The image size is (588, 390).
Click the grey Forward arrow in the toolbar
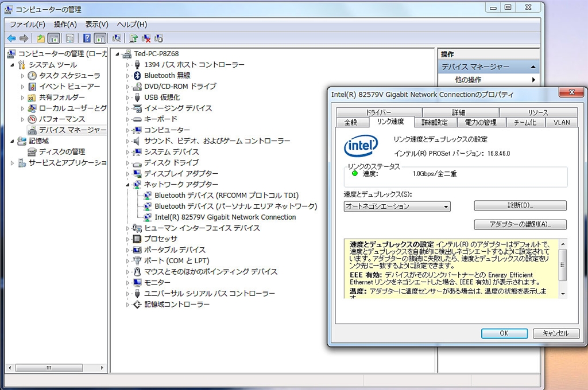24,38
